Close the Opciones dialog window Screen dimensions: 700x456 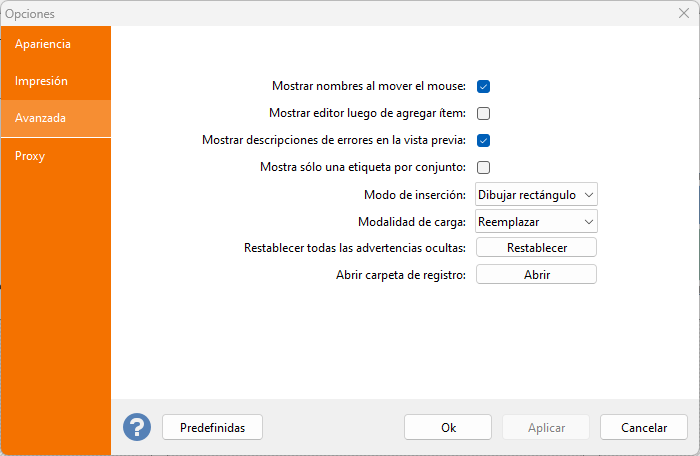click(x=683, y=13)
